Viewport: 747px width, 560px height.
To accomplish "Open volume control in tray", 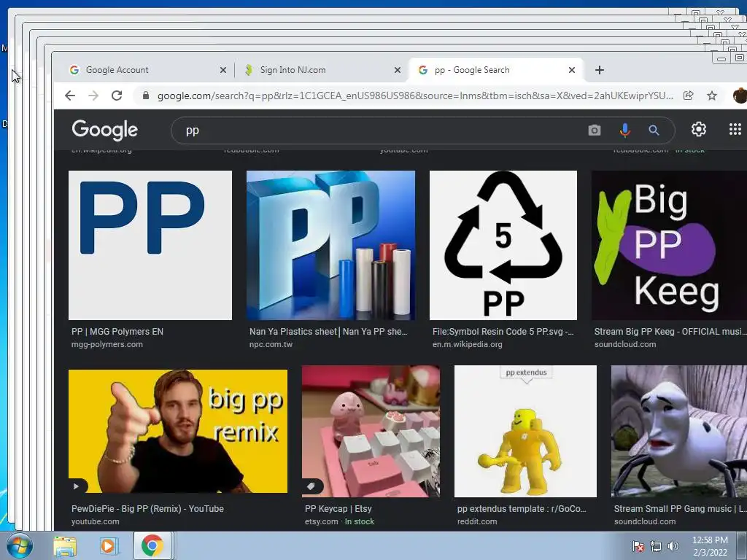I will point(673,546).
